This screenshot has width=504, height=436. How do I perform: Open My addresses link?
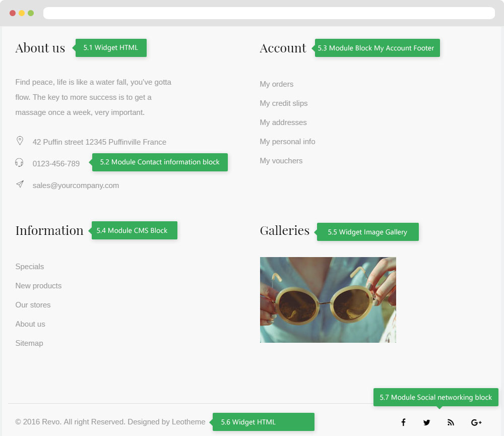coord(283,122)
